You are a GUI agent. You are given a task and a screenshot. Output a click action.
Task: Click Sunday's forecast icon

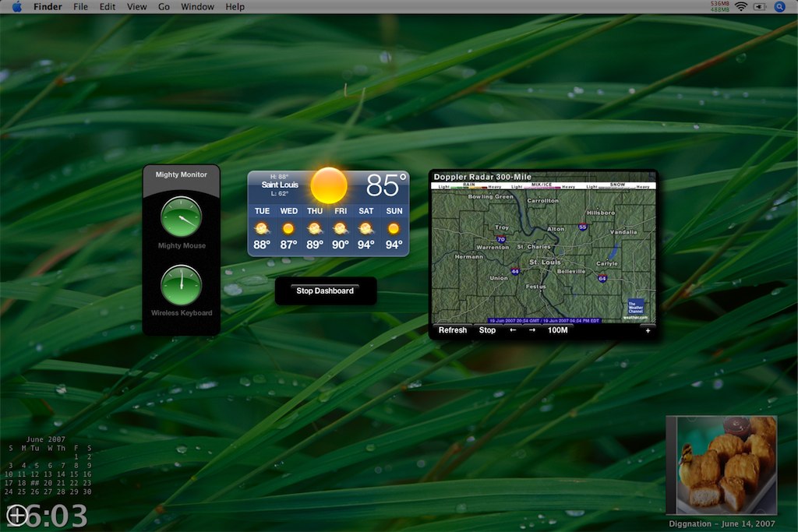tap(394, 228)
